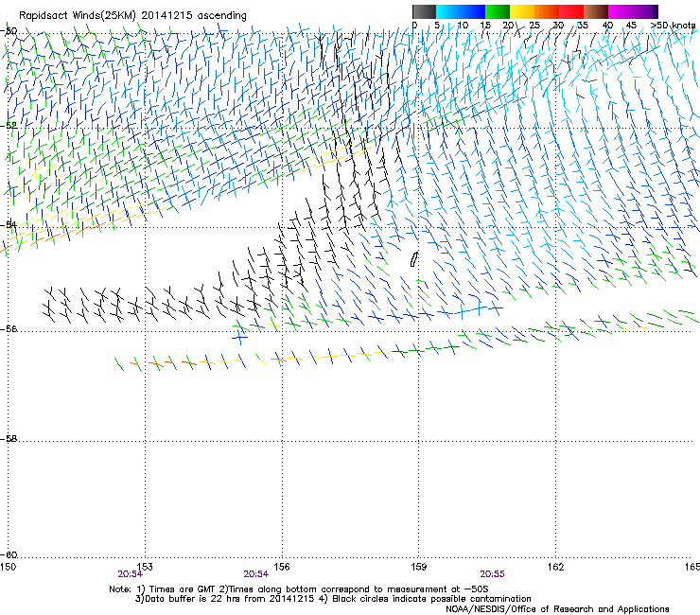This screenshot has height=615, width=700.
Task: Click the word 'ascending' in the title
Action: tap(222, 16)
